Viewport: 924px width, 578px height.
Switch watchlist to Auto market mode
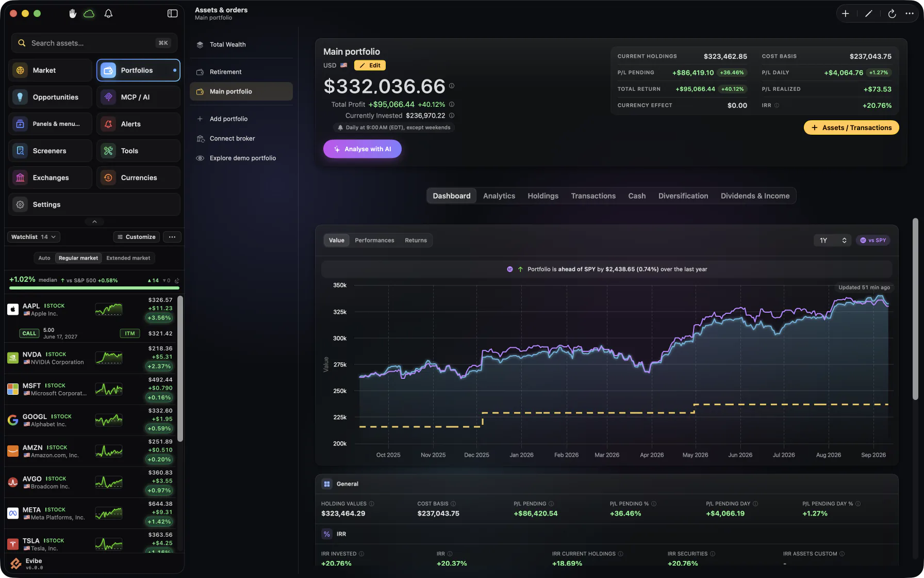coord(44,258)
